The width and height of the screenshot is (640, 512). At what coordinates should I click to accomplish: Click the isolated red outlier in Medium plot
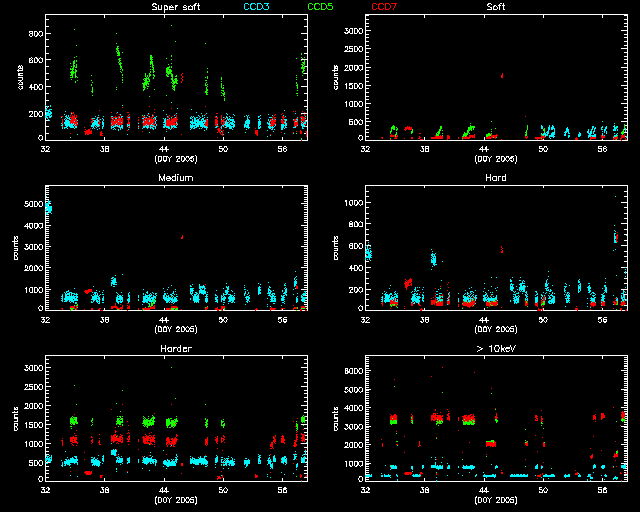coord(182,237)
